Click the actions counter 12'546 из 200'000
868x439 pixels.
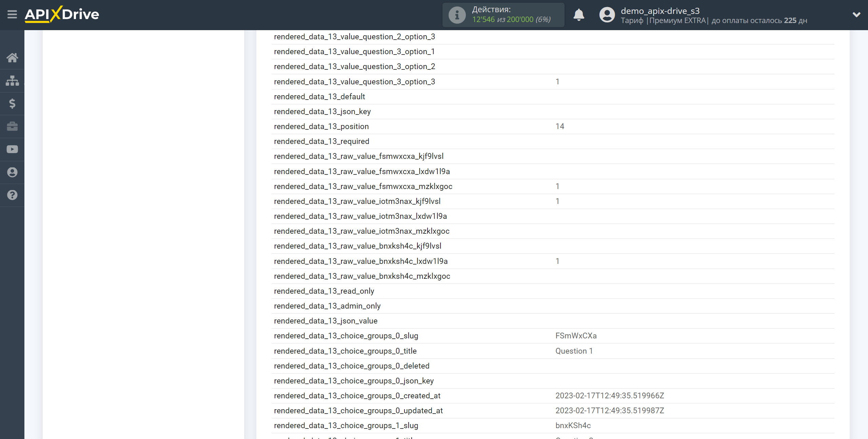[503, 20]
